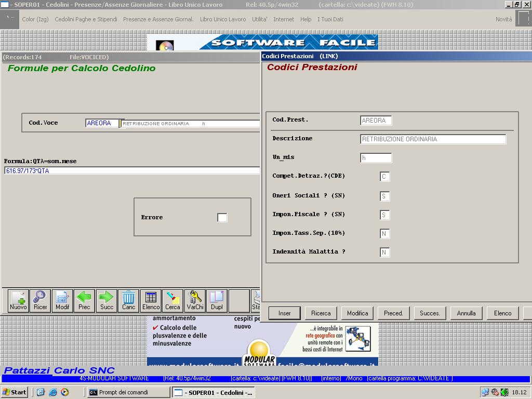Click the network tray icon
The height and width of the screenshot is (399, 532).
coord(485,392)
